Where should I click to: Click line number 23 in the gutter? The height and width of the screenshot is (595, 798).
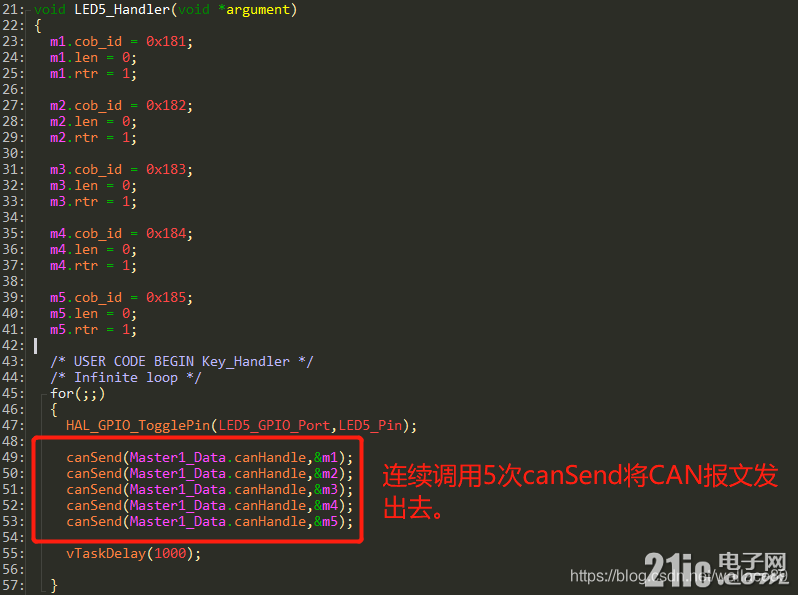click(x=12, y=42)
